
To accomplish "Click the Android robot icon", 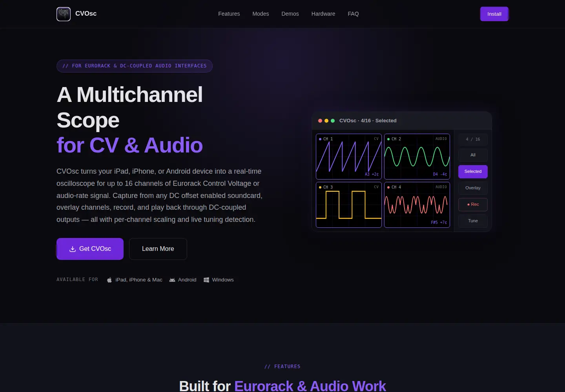I will [x=172, y=280].
